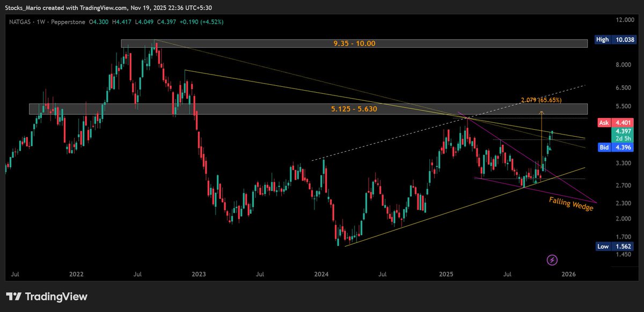Click the 6.500 price axis label
644x312 pixels.
624,87
